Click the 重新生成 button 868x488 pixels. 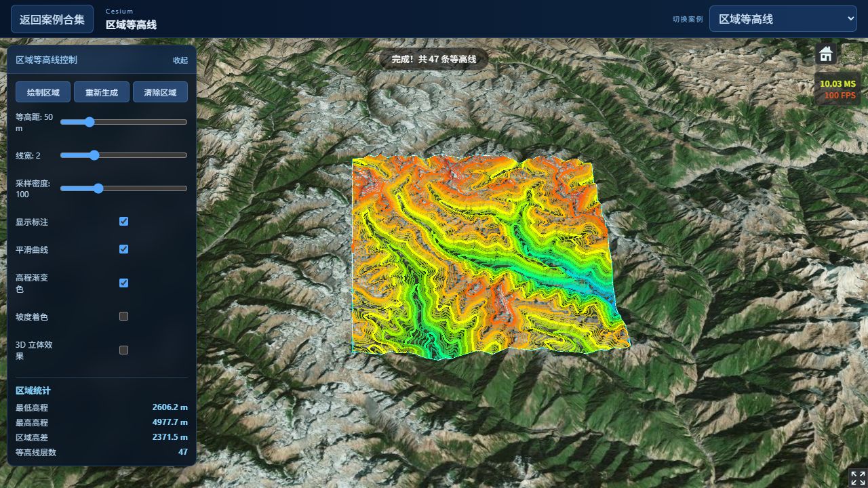[102, 92]
